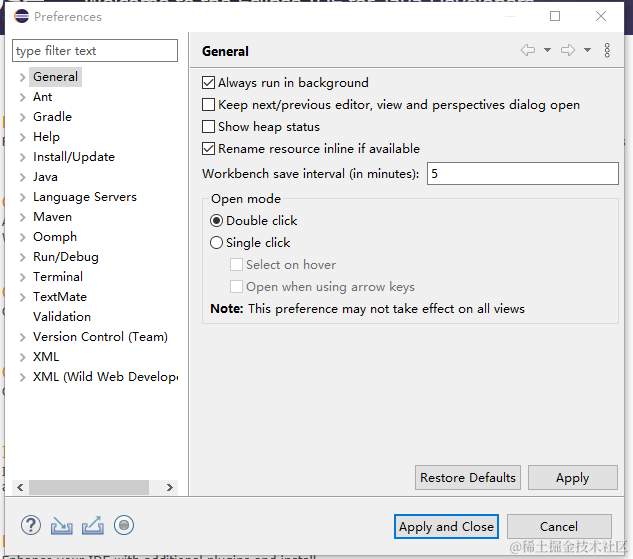The height and width of the screenshot is (559, 633).
Task: Open the three-dot view menu
Action: click(x=607, y=50)
